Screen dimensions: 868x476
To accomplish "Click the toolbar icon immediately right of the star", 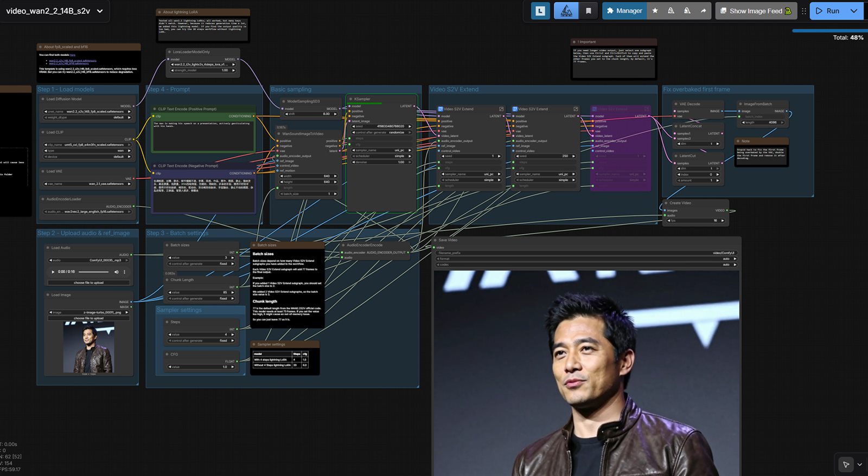I will 671,11.
